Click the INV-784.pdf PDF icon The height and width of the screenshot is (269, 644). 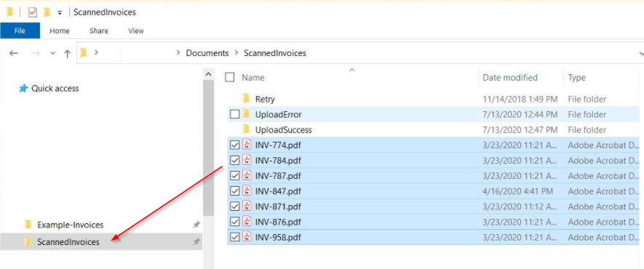click(x=247, y=159)
